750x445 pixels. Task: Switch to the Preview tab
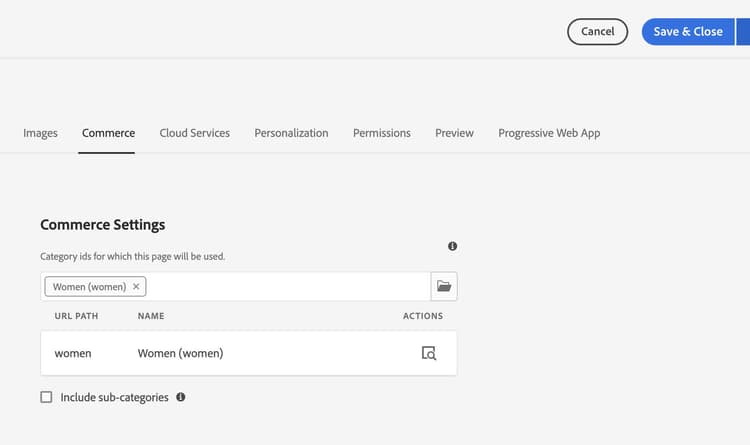(x=454, y=133)
